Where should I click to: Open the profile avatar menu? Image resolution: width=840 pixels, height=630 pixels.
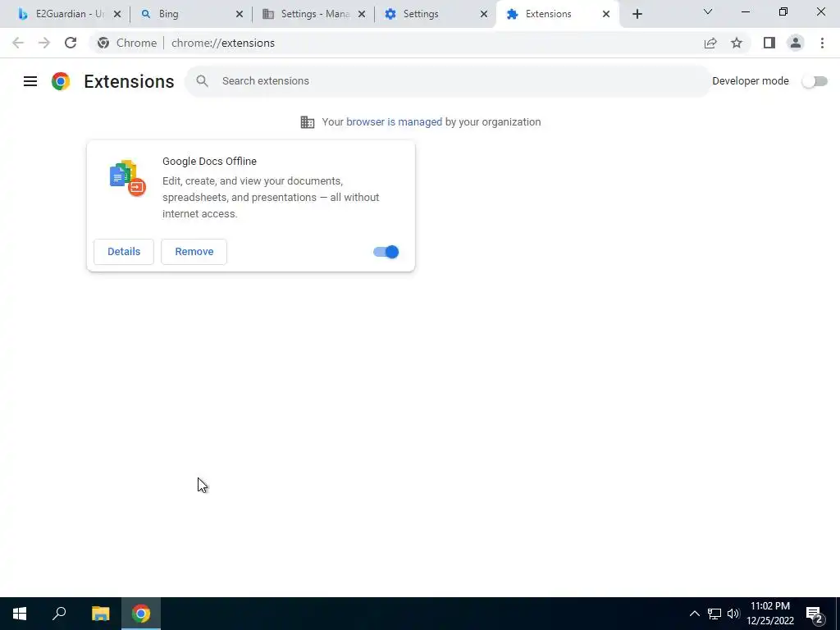(x=796, y=43)
